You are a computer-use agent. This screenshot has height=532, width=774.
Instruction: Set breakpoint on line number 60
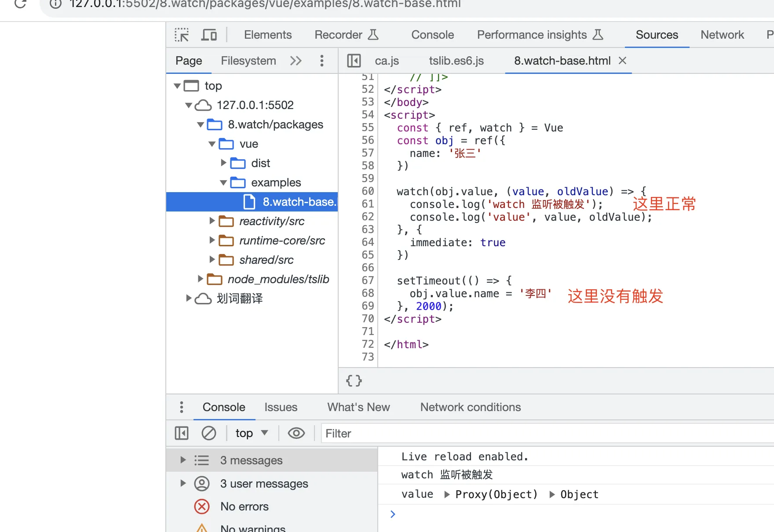(x=368, y=191)
